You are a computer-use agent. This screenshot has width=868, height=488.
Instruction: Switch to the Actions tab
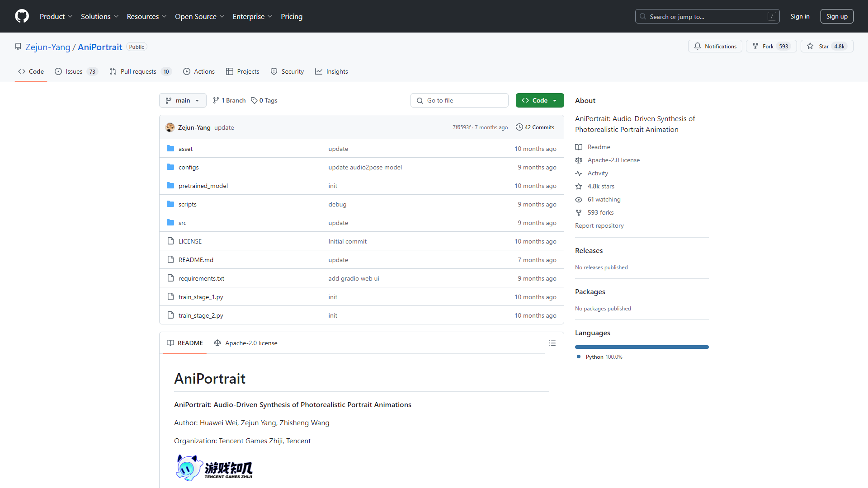pyautogui.click(x=199, y=71)
